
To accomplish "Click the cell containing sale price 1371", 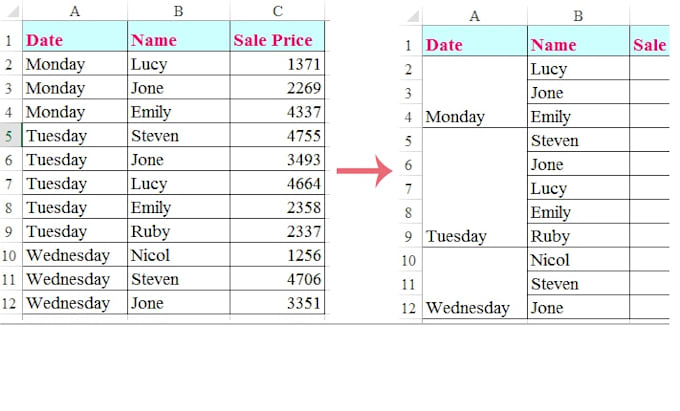I will 277,64.
